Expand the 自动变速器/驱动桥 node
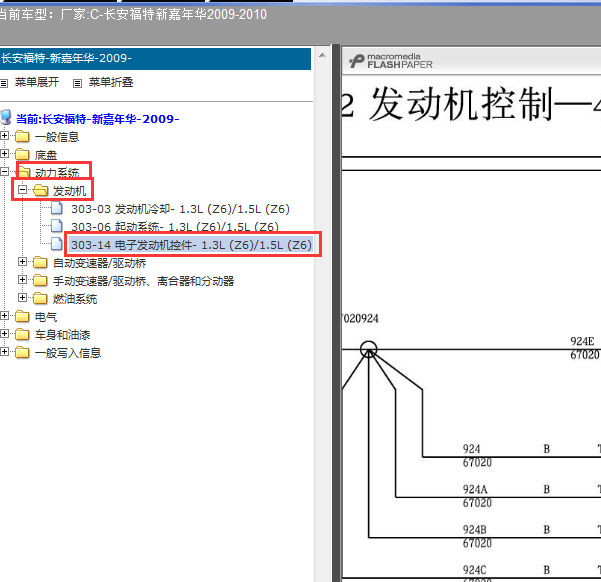Screen dimensions: 601x582 pos(22,261)
